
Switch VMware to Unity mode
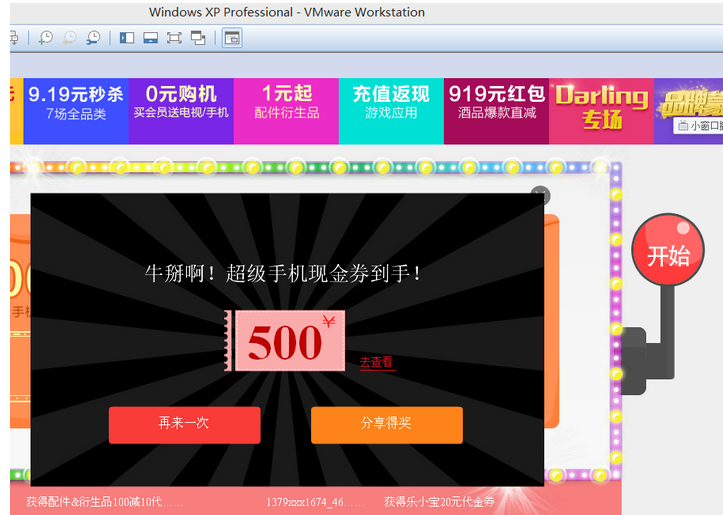(x=198, y=38)
